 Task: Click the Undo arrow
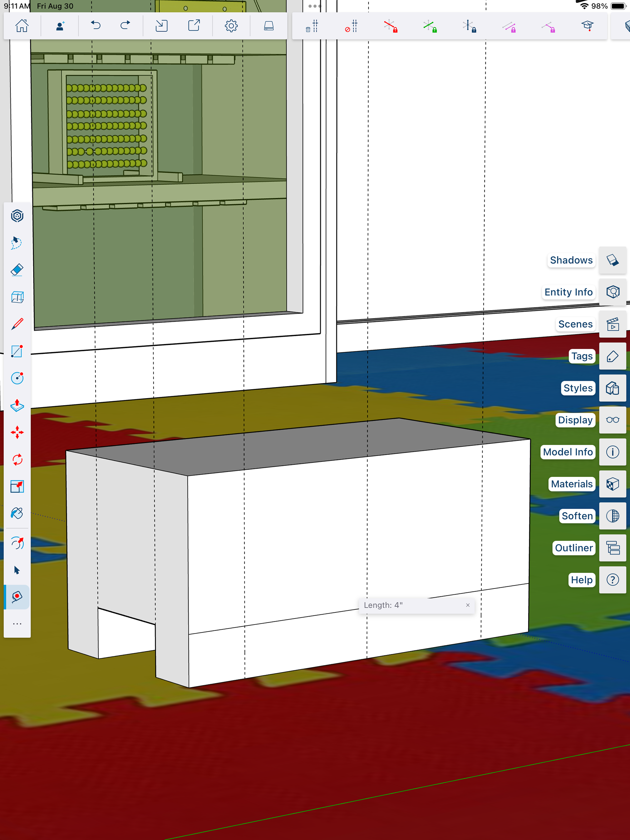pyautogui.click(x=95, y=26)
